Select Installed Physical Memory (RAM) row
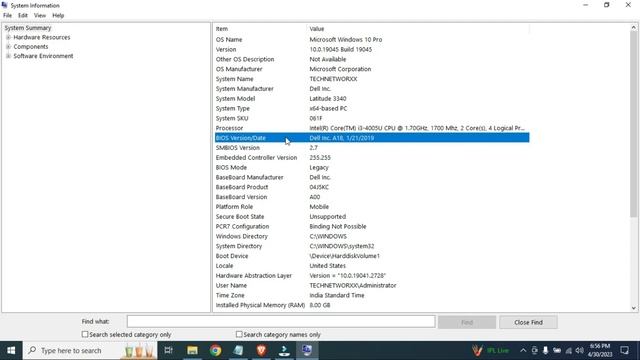Image resolution: width=640 pixels, height=360 pixels. [x=372, y=305]
